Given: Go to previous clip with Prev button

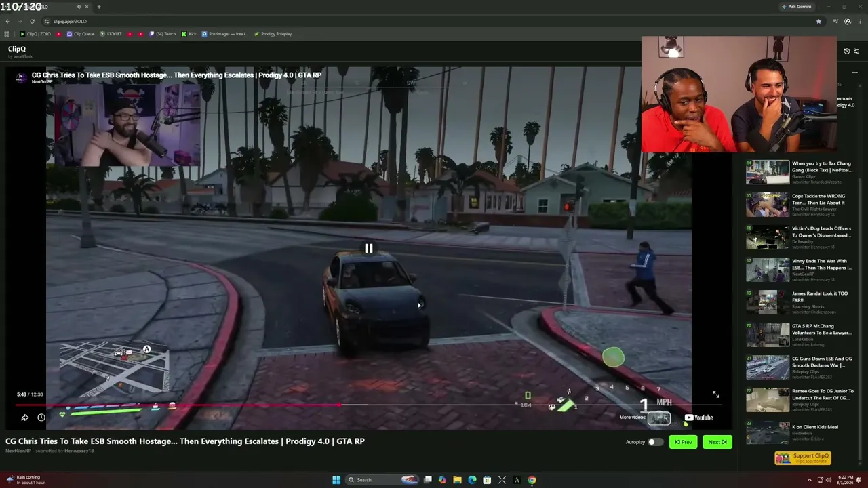Looking at the screenshot, I should point(683,442).
